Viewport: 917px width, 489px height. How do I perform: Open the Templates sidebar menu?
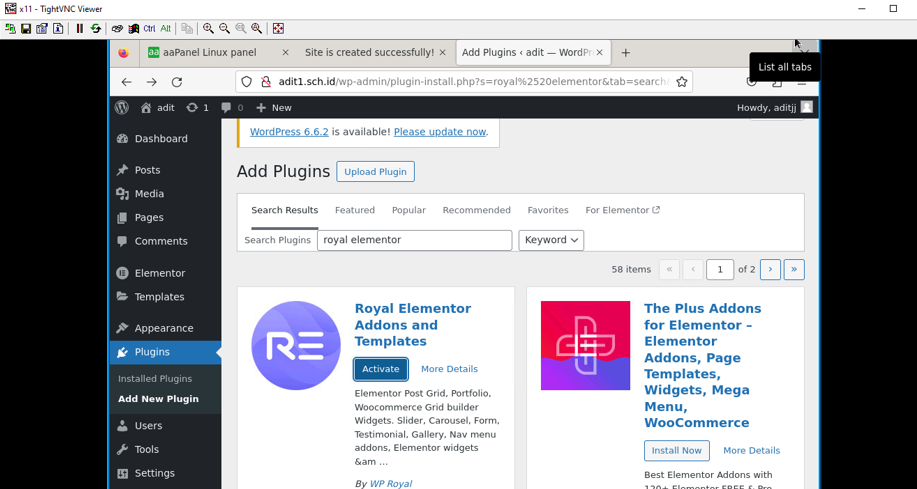tap(166, 297)
